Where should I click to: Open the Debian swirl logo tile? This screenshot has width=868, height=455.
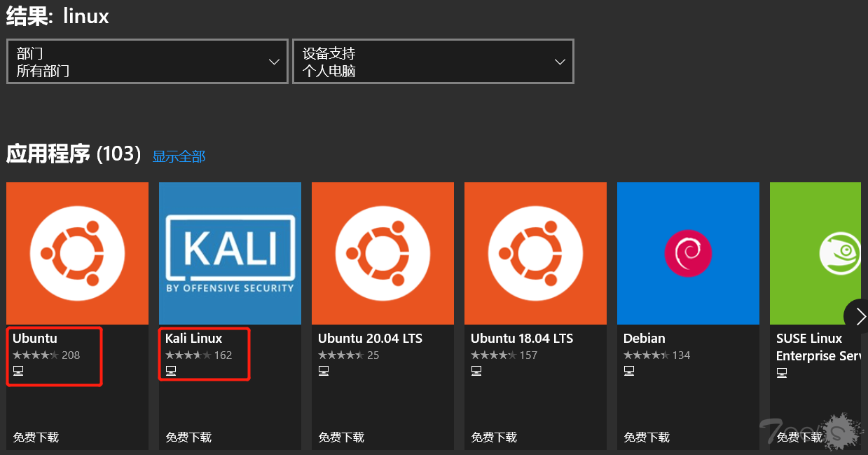688,253
